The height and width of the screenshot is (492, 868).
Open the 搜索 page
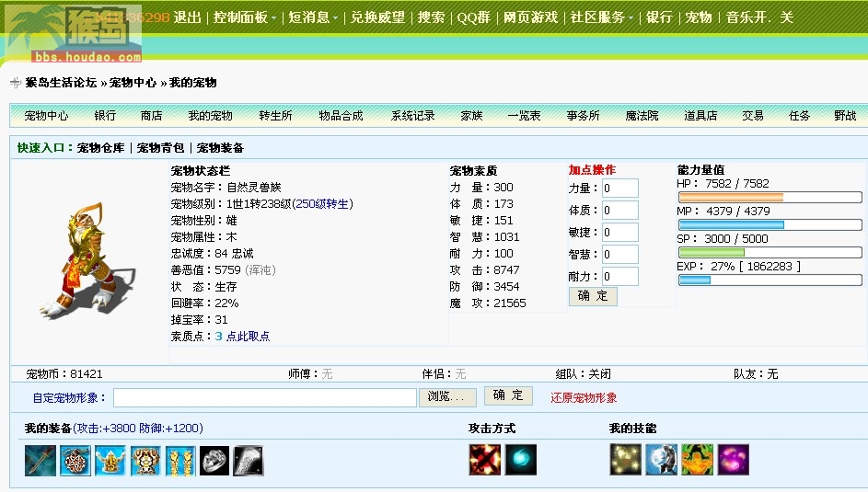click(431, 17)
